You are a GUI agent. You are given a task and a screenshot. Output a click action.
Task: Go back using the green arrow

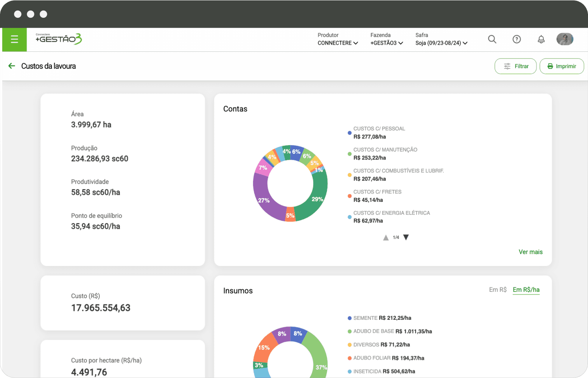point(12,66)
